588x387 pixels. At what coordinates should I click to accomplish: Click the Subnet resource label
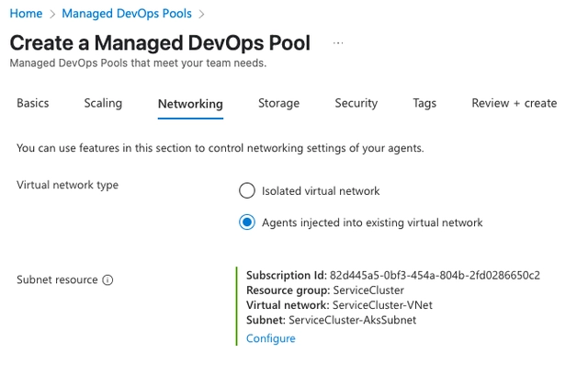click(57, 280)
